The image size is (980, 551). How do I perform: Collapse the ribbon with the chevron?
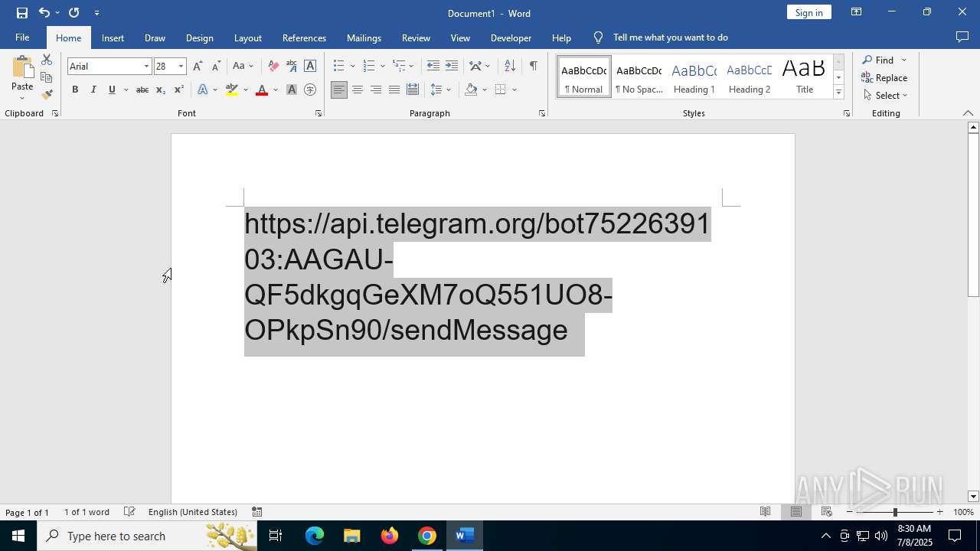968,113
